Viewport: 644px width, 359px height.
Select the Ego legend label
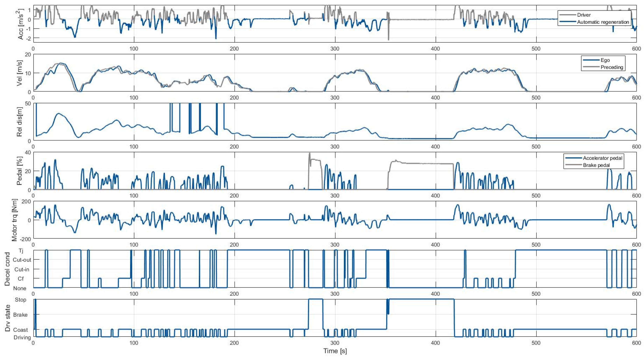(x=605, y=60)
